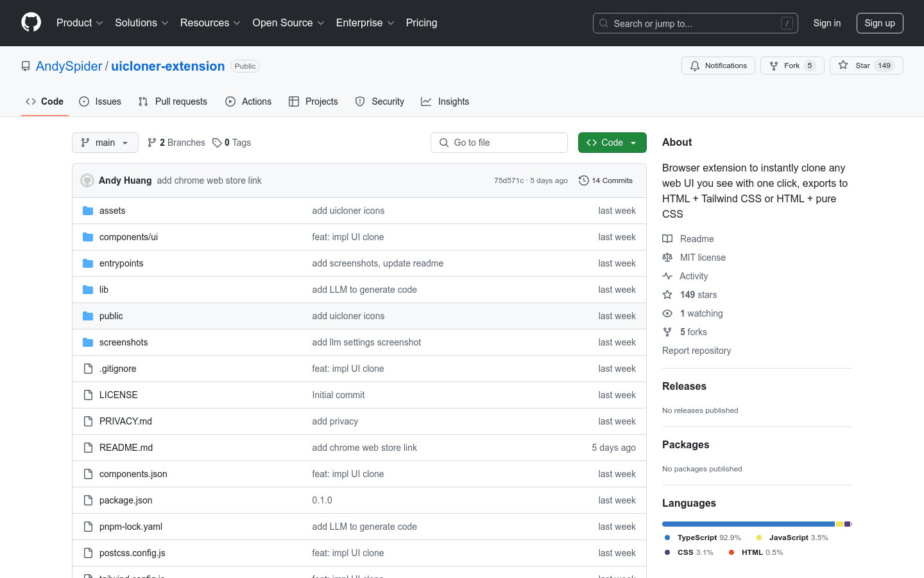The width and height of the screenshot is (924, 578).
Task: Click the file icon for package.json
Action: pos(88,500)
